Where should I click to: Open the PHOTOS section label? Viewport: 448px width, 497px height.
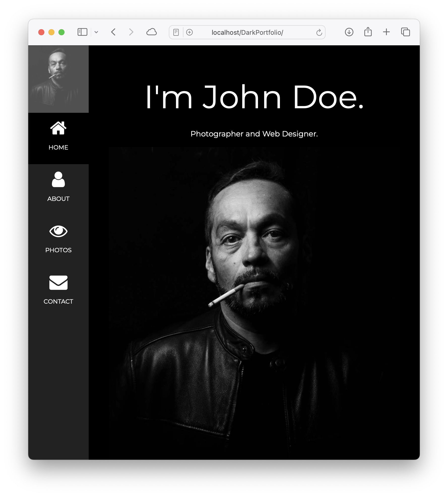pyautogui.click(x=58, y=250)
